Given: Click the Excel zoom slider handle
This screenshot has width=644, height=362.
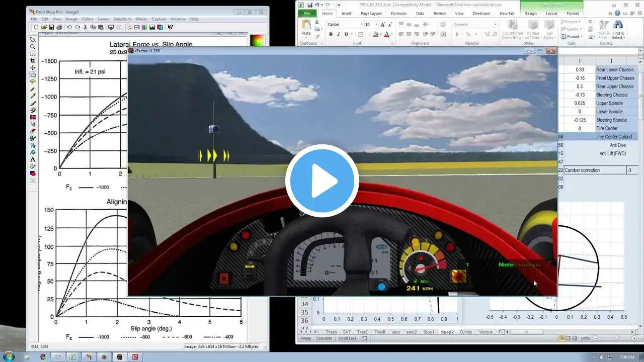Looking at the screenshot, I should (617, 338).
